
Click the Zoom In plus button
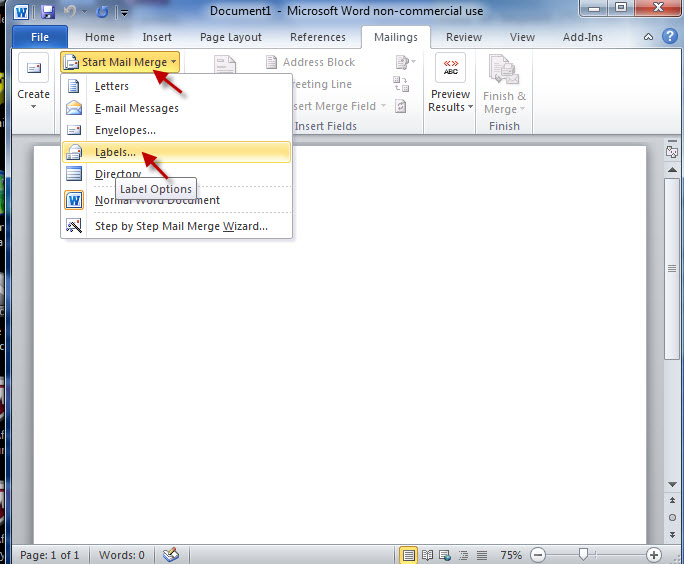[x=653, y=555]
